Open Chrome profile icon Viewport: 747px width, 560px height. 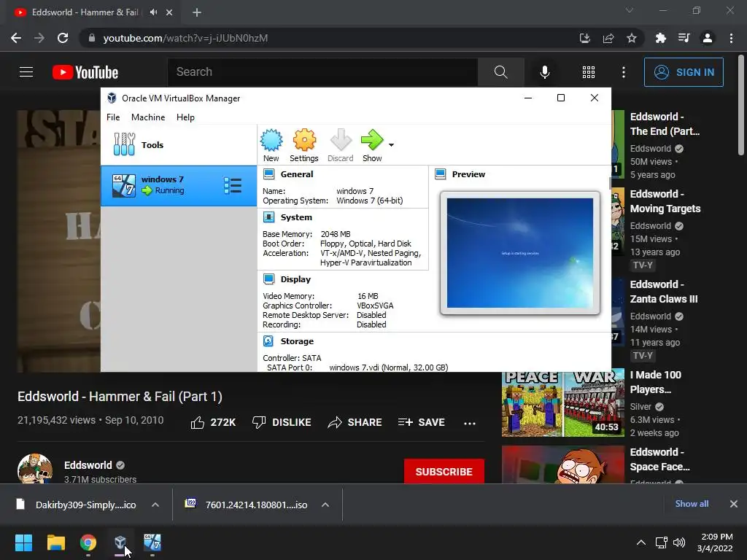click(708, 38)
